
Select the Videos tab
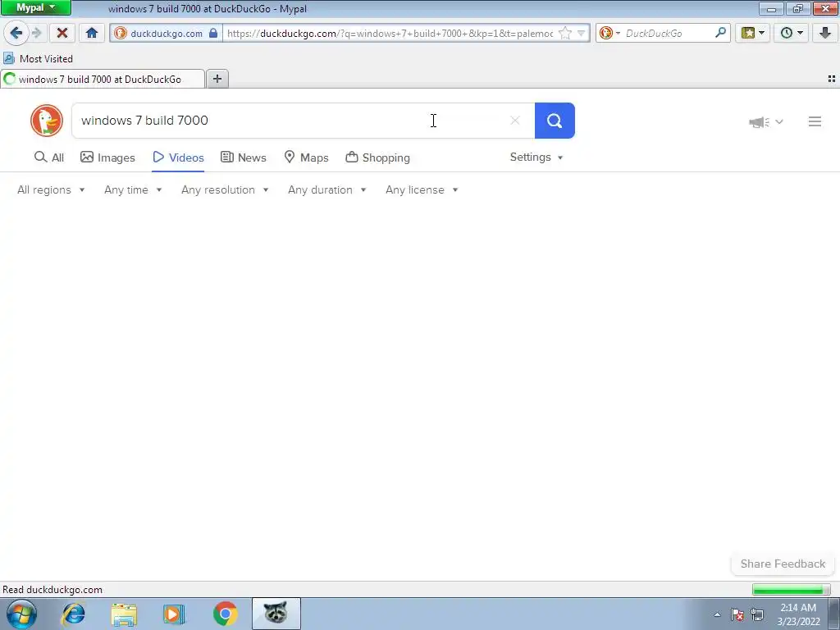(178, 157)
